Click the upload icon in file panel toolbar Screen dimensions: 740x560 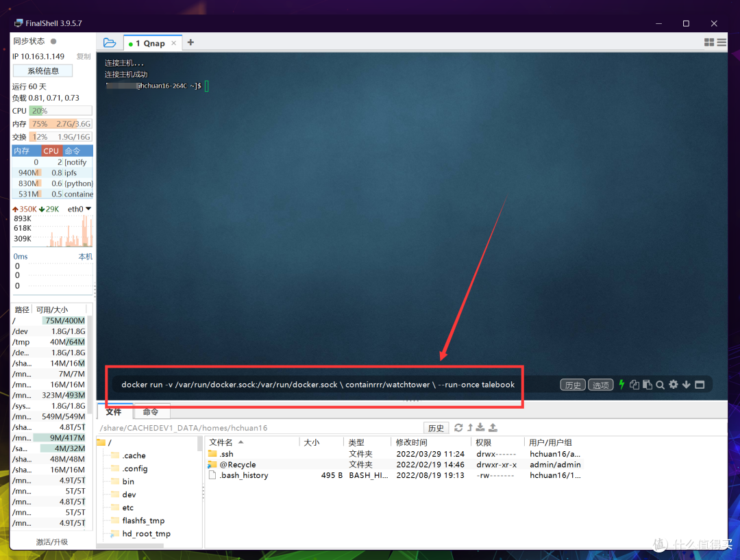pyautogui.click(x=493, y=428)
